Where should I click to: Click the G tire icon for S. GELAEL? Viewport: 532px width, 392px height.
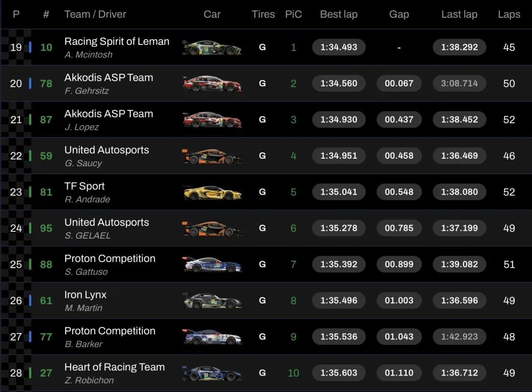pos(262,228)
